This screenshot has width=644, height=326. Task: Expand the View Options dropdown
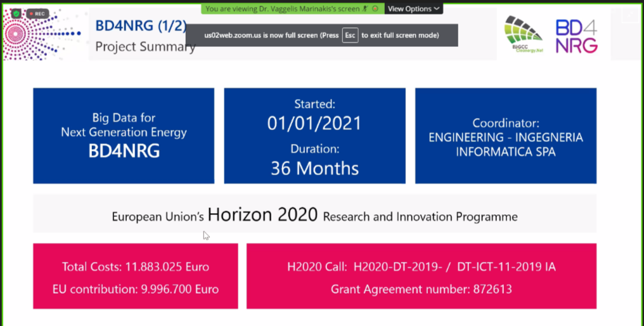pyautogui.click(x=413, y=9)
